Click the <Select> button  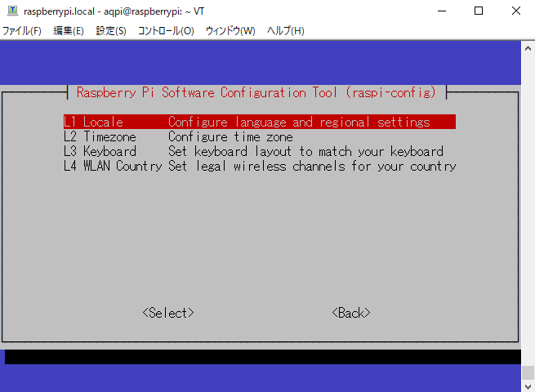(x=168, y=313)
